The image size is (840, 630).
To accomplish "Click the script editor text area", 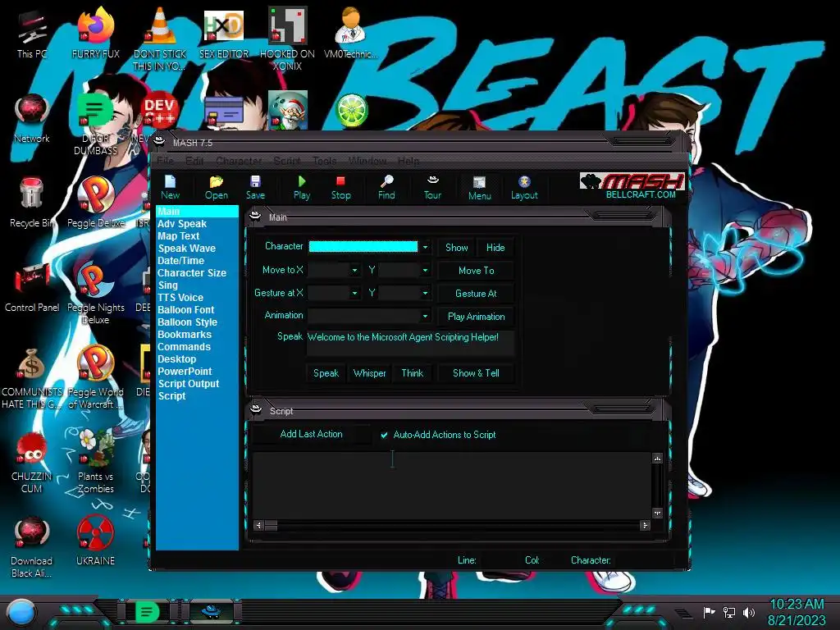I will pyautogui.click(x=452, y=486).
